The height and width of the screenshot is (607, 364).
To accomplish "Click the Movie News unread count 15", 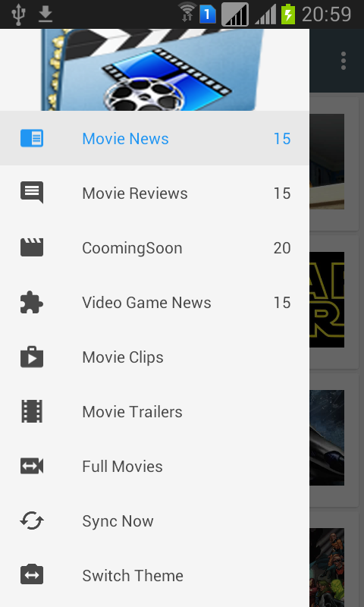I will (x=282, y=139).
